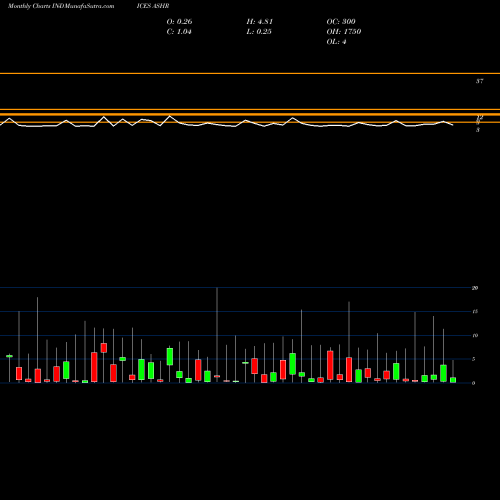Click the first green candle at far left

click(x=9, y=356)
